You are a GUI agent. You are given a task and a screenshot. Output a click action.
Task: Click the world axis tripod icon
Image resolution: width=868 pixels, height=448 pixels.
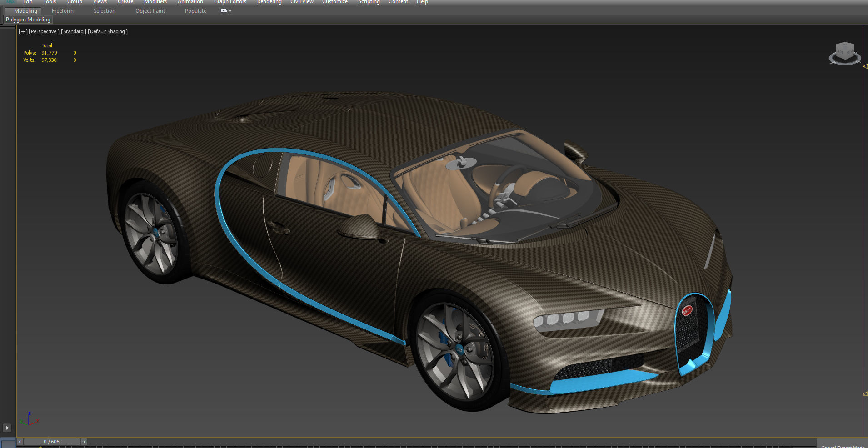tap(29, 419)
